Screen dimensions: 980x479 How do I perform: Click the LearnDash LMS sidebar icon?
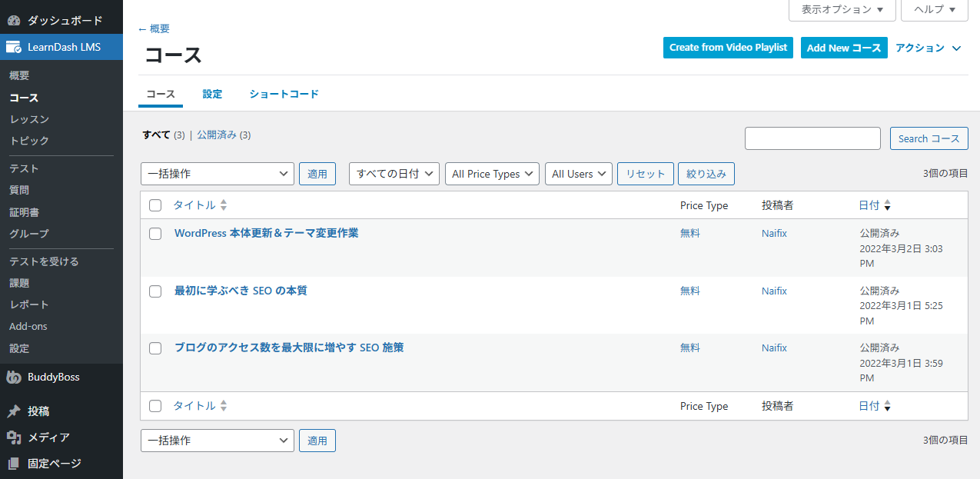tap(13, 47)
